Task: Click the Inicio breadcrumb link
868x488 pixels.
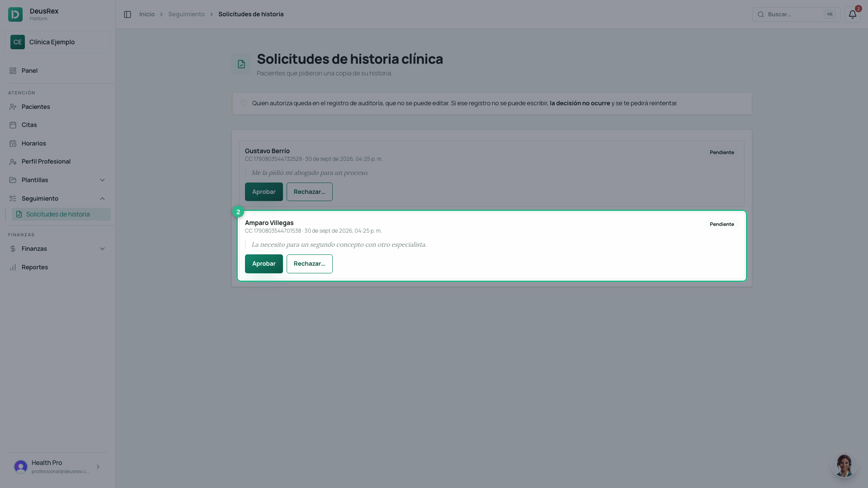Action: point(147,14)
